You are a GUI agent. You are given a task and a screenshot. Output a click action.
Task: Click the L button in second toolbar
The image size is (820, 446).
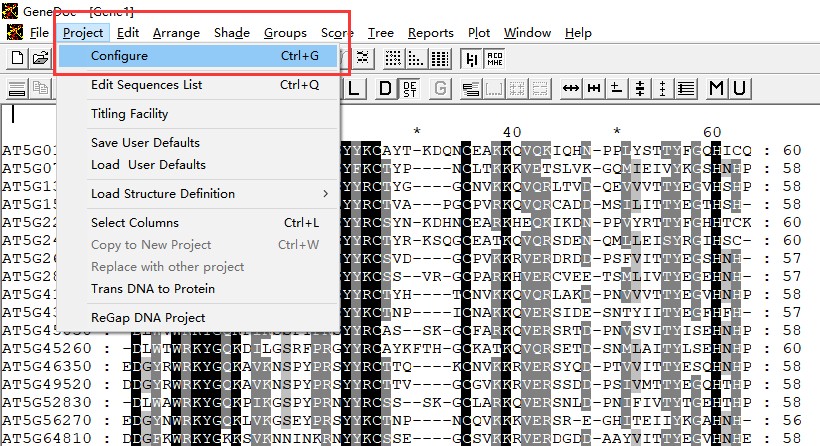click(x=357, y=89)
